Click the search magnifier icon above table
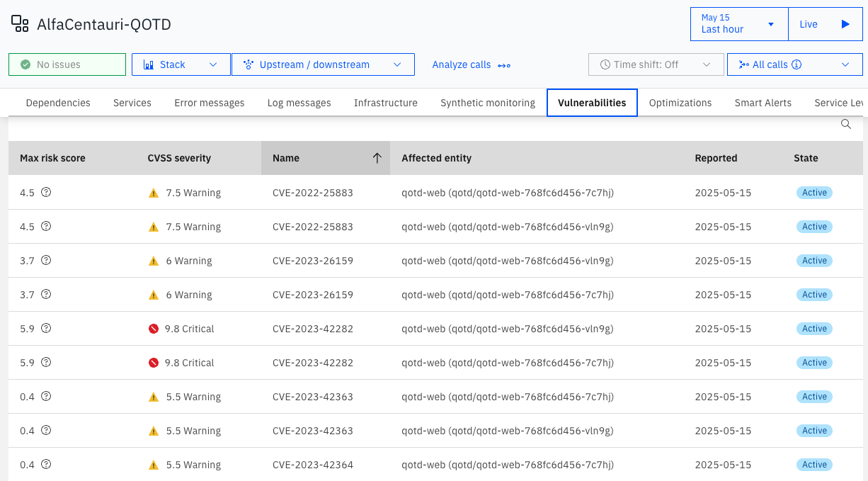The image size is (868, 481). (845, 125)
